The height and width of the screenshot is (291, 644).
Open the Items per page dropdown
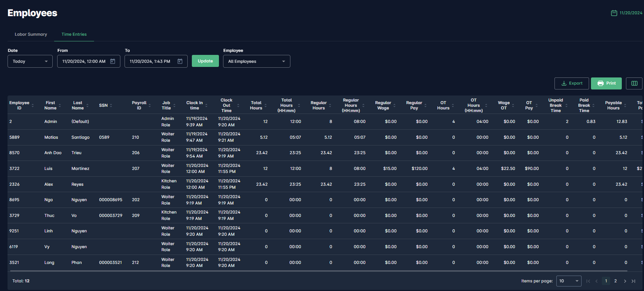tap(568, 281)
